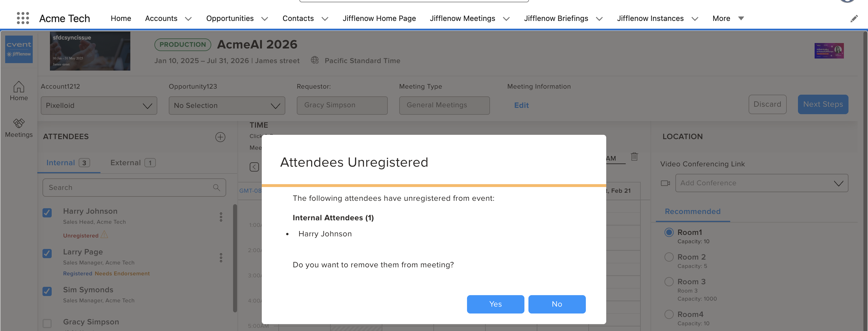Click Yes to remove unregistered attendees
The width and height of the screenshot is (868, 331).
click(x=495, y=304)
